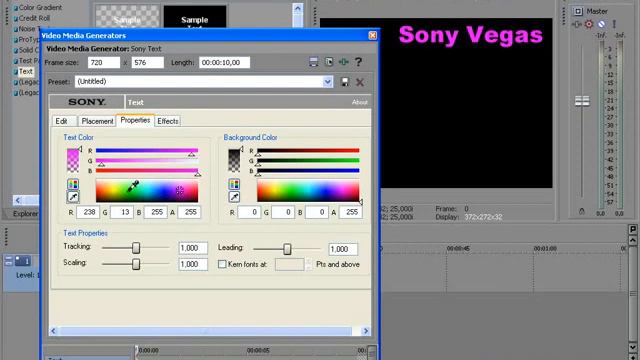The width and height of the screenshot is (640, 360).
Task: Click Text Color red slider
Action: pyautogui.click(x=147, y=151)
